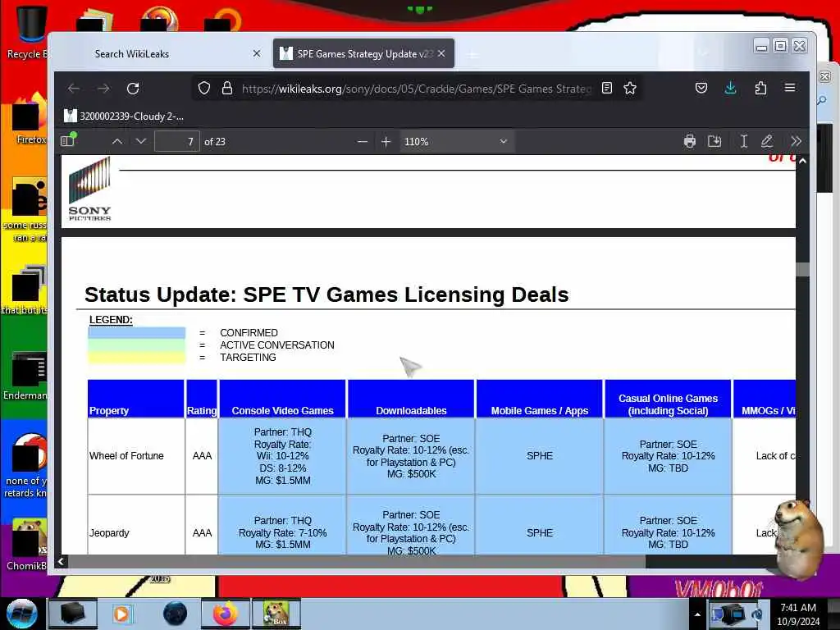Close the Search WikiLeaks tab
Screen dimensions: 840x630
tap(257, 53)
